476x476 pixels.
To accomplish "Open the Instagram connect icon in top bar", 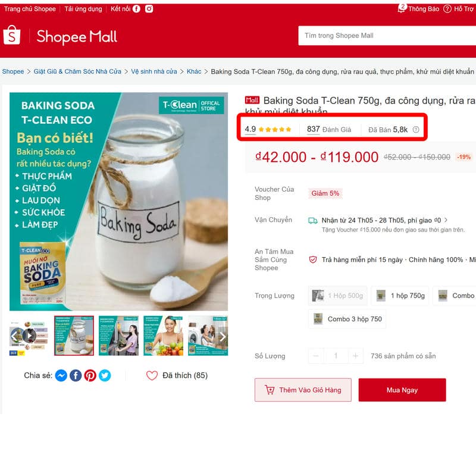I will [149, 9].
